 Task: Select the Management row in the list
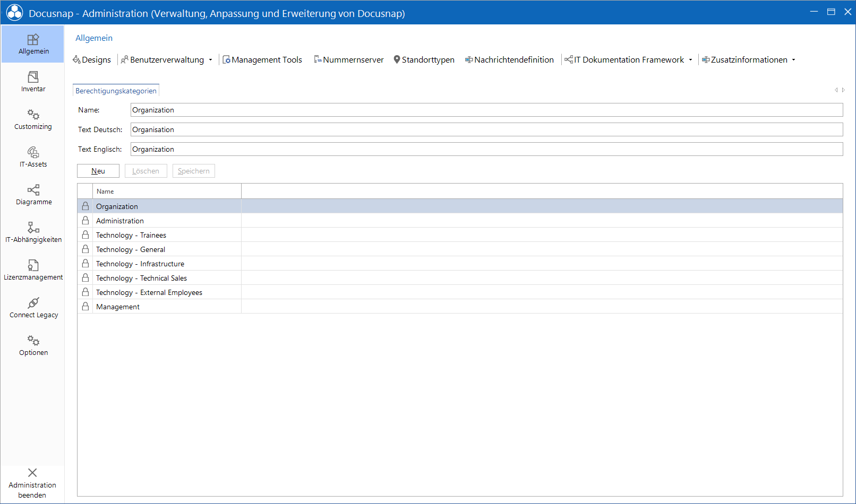(x=460, y=307)
